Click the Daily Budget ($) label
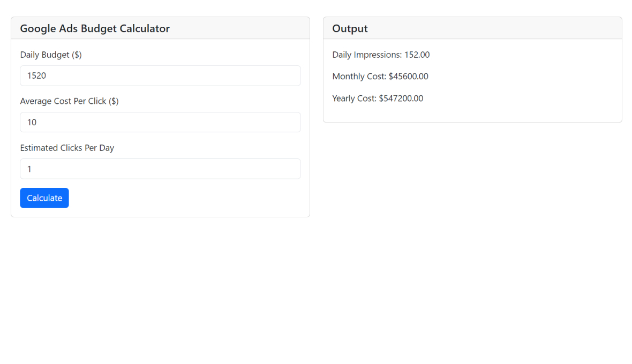This screenshot has height=364, width=632. [x=51, y=55]
